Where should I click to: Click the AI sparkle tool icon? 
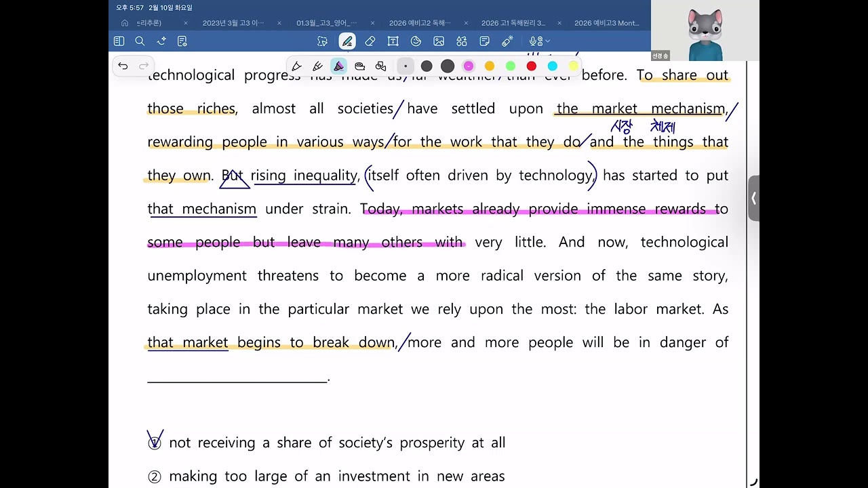(x=161, y=41)
